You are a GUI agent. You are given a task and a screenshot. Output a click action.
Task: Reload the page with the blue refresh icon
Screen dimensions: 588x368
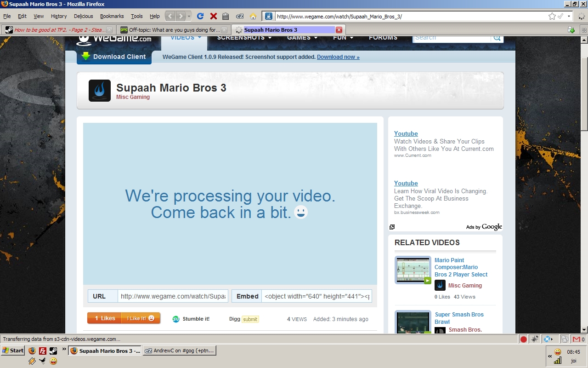tap(200, 16)
